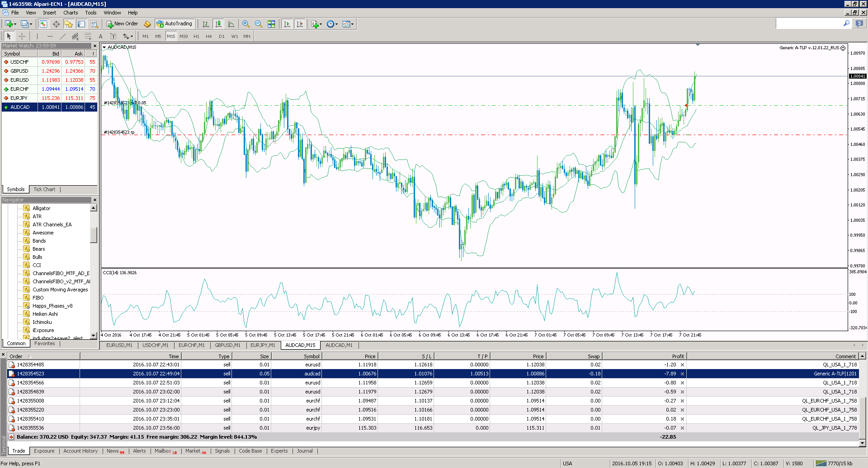Screen dimensions: 868x468
Task: Select the crosshair tool
Action: point(22,36)
